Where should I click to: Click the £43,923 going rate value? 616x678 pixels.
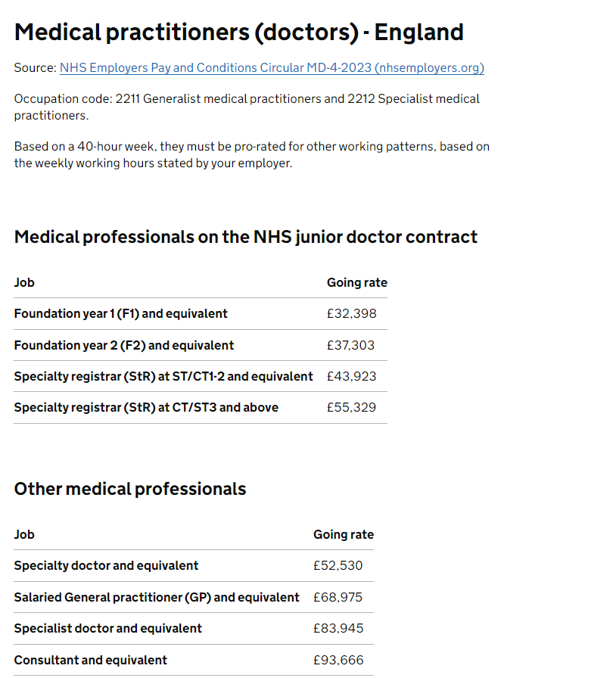coord(352,376)
